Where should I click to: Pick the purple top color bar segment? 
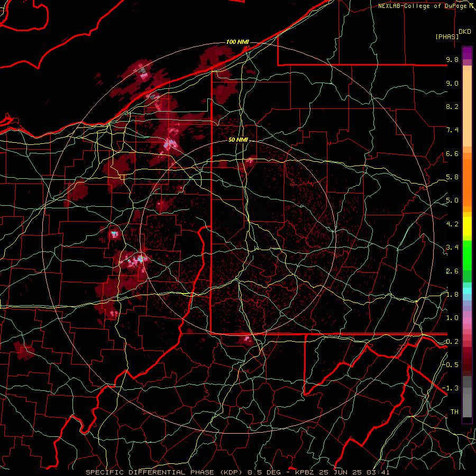pyautogui.click(x=467, y=53)
